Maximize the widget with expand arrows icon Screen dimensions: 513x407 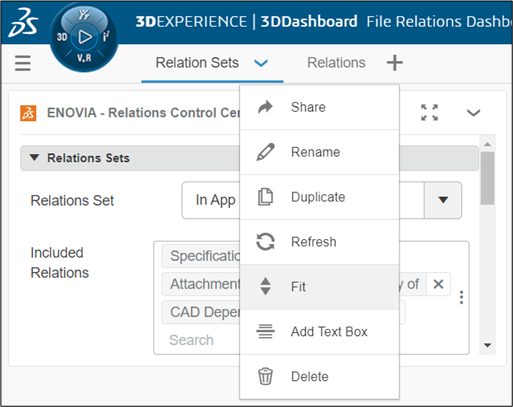tap(429, 112)
